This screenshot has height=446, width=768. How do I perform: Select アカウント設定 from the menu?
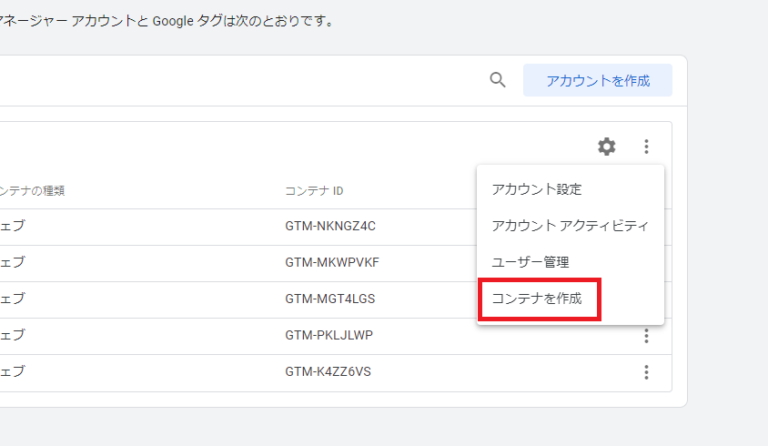[537, 189]
